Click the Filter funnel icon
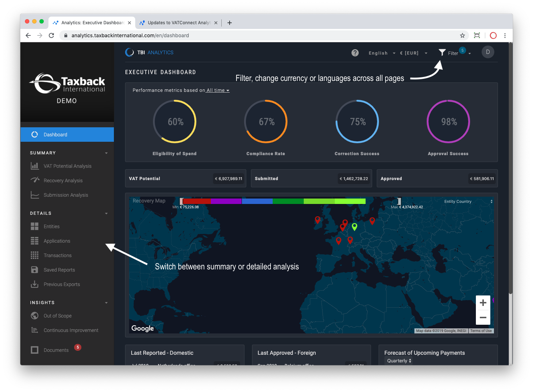533x392 pixels. coord(442,52)
